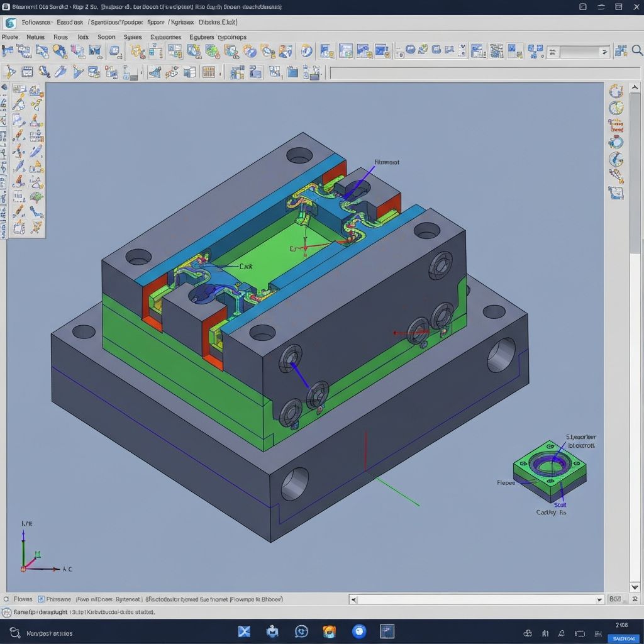644x644 pixels.
Task: Click the horizontal scrollbar left arrow
Action: pyautogui.click(x=353, y=600)
